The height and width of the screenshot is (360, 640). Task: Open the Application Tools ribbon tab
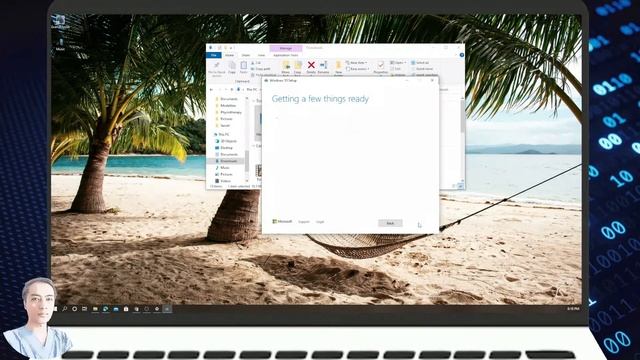click(x=286, y=55)
